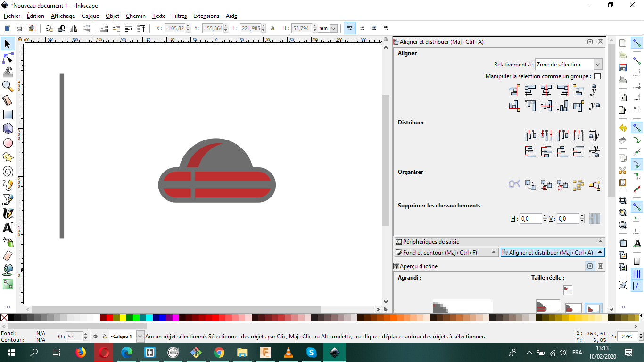Activate the Spiral tool
Viewport: 644px width, 362px height.
point(8,171)
